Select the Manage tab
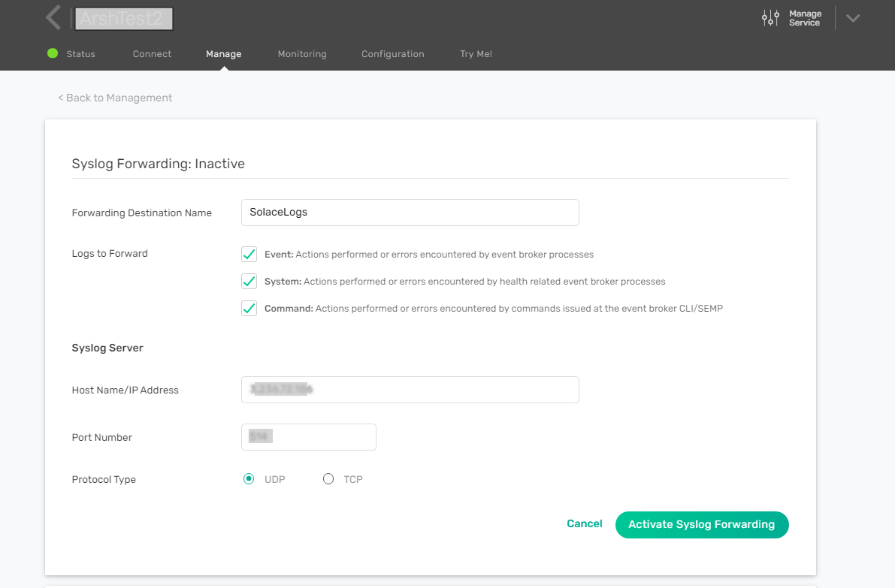Viewport: 895px width, 588px height. pos(223,54)
